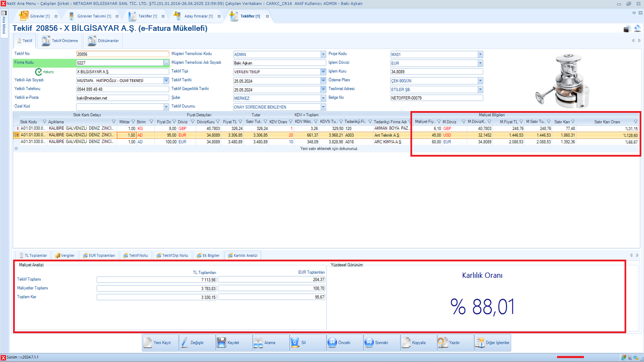Viewport: 644px width, 362px height.
Task: Click the e-Fatura logo icon
Action: (x=44, y=72)
